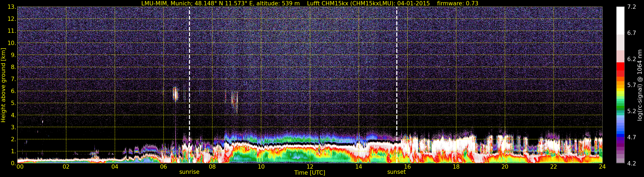Click the time axis tick label 00

20,167
